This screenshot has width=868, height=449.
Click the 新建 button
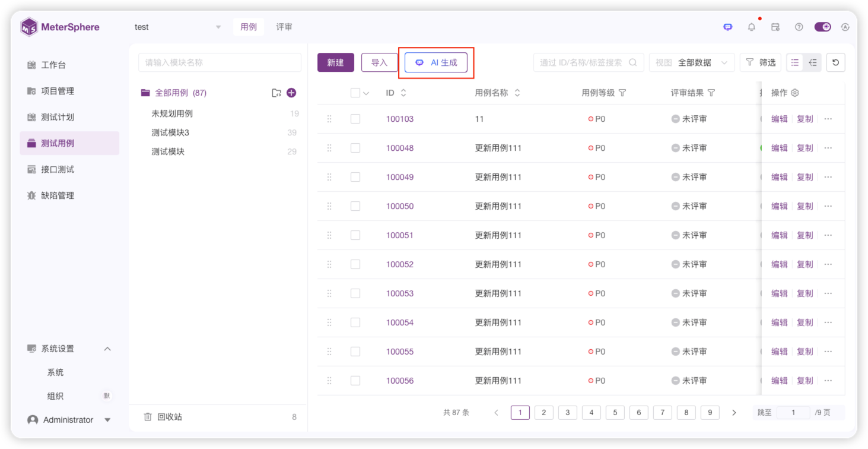click(336, 62)
